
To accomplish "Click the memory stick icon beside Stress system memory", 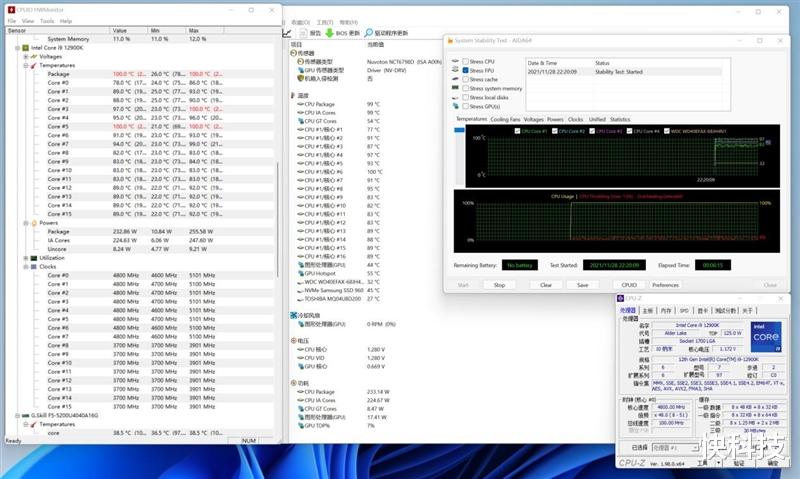I will [x=456, y=88].
